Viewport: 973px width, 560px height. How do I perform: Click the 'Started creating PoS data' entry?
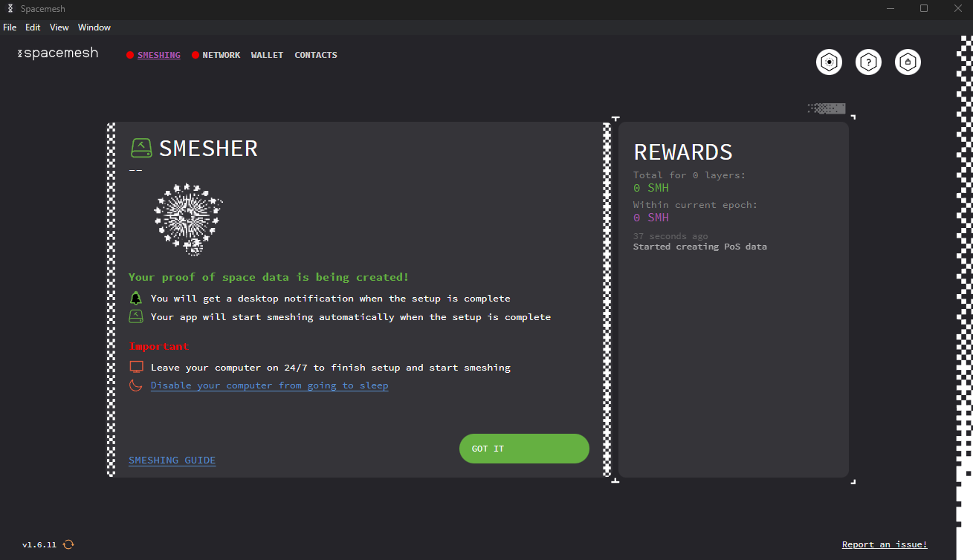[700, 247]
